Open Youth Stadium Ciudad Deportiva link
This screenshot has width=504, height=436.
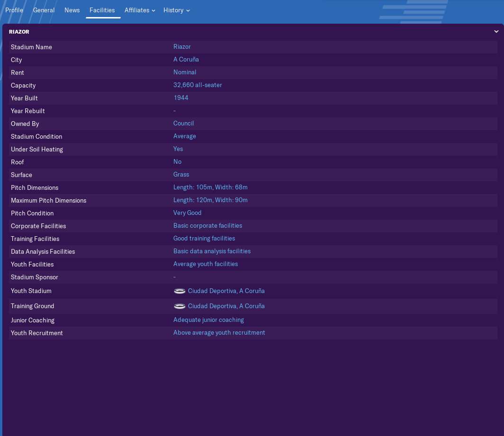[x=226, y=291]
